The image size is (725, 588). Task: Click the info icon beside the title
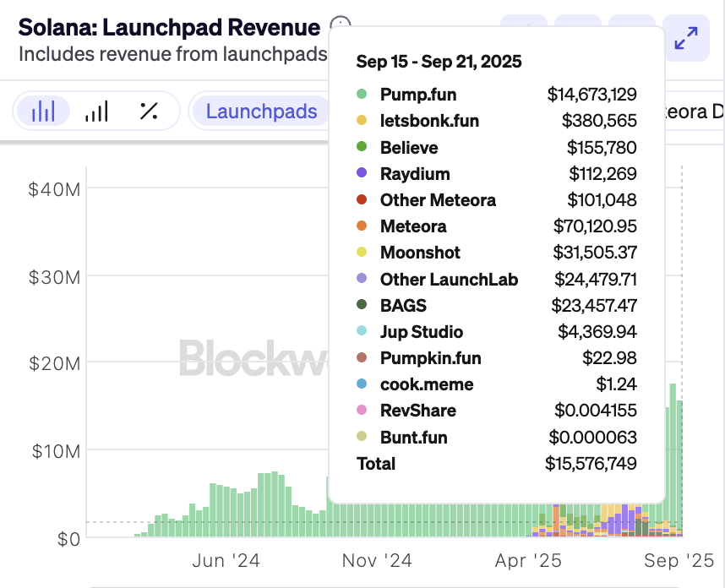[x=340, y=25]
